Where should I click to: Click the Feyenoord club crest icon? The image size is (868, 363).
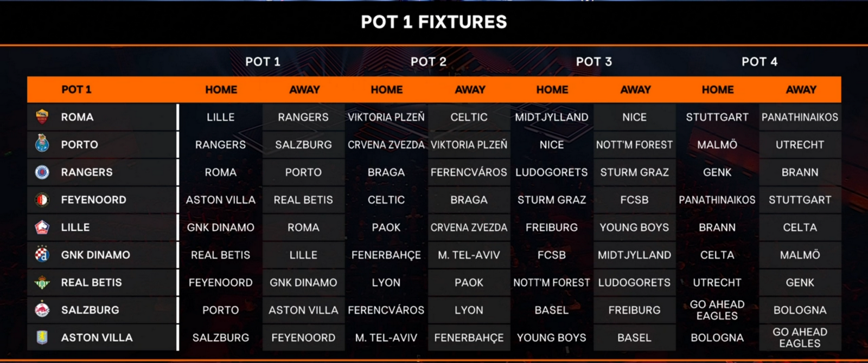click(x=42, y=199)
